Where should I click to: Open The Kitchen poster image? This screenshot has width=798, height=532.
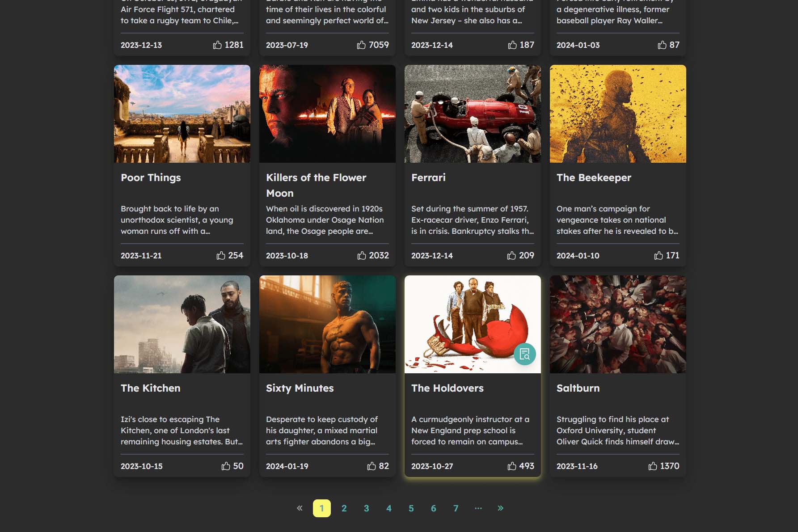[182, 324]
